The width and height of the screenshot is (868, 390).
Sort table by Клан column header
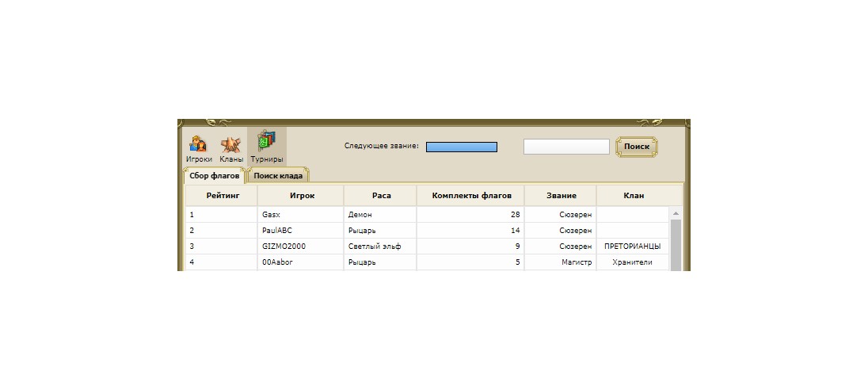(633, 195)
